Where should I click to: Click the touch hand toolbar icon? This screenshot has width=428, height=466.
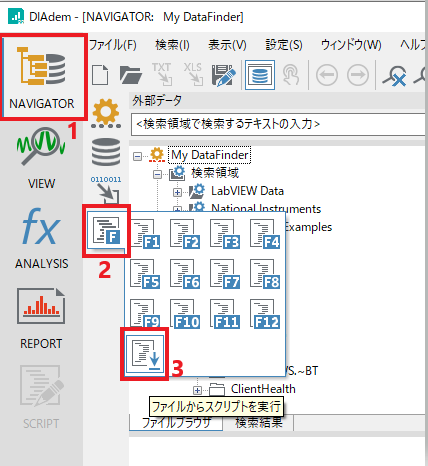[291, 75]
